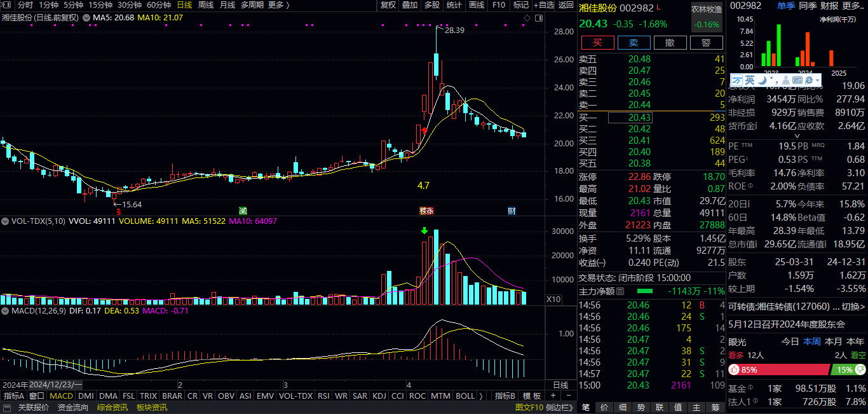This screenshot has height=414, width=868.
Task: Click the X10 volume scale label
Action: pyautogui.click(x=553, y=299)
